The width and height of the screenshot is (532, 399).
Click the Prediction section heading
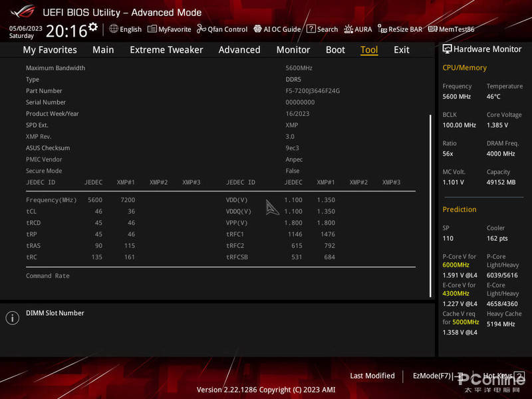(460, 209)
